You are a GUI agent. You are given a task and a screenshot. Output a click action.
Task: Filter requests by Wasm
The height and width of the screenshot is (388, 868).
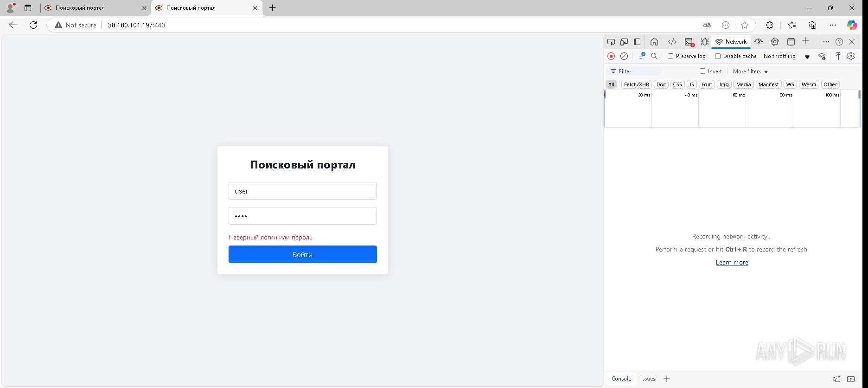point(809,84)
